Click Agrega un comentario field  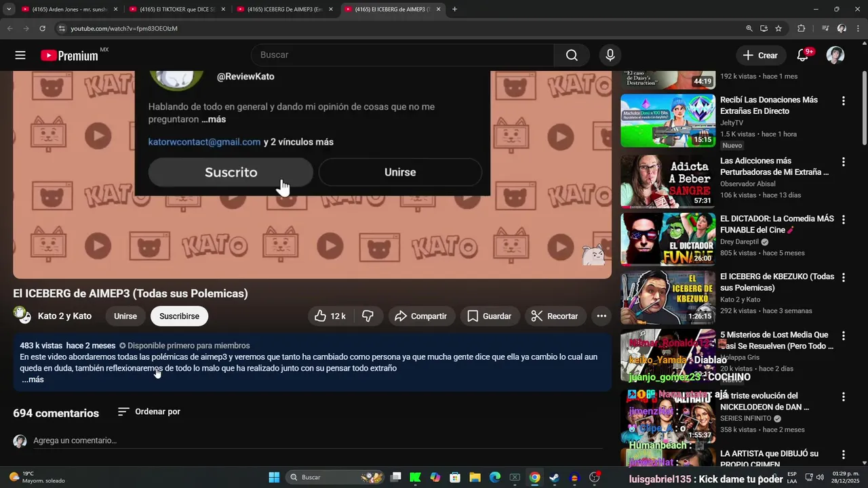click(x=317, y=441)
